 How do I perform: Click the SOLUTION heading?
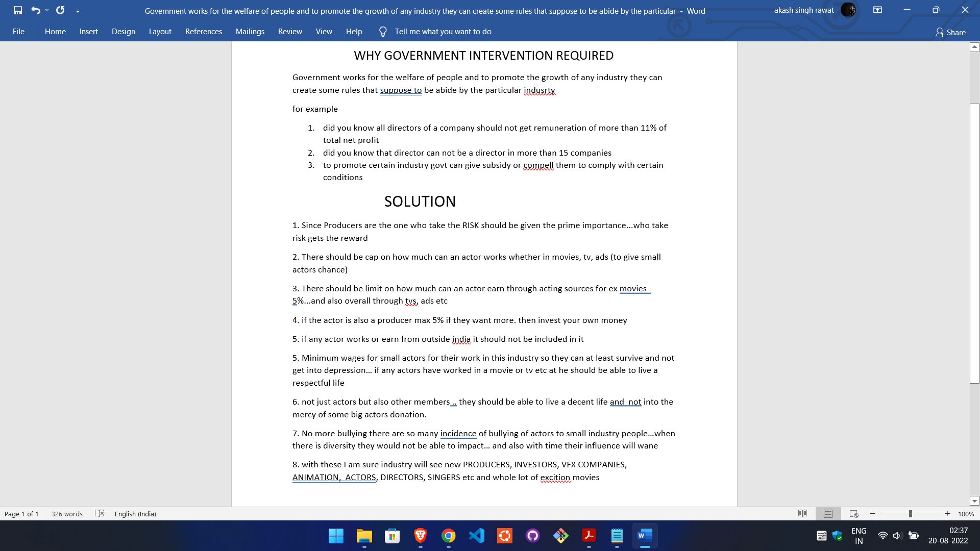[x=420, y=202]
